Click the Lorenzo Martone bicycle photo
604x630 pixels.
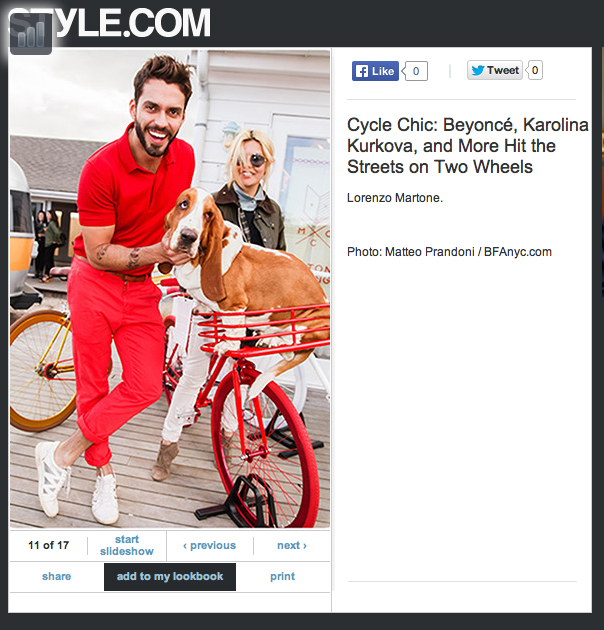tap(170, 288)
